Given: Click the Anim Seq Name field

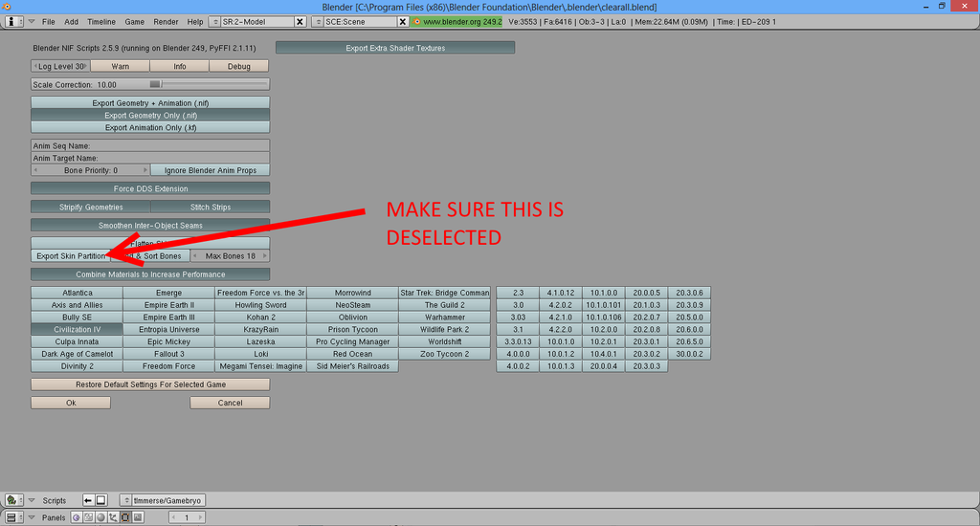Looking at the screenshot, I should (x=150, y=145).
